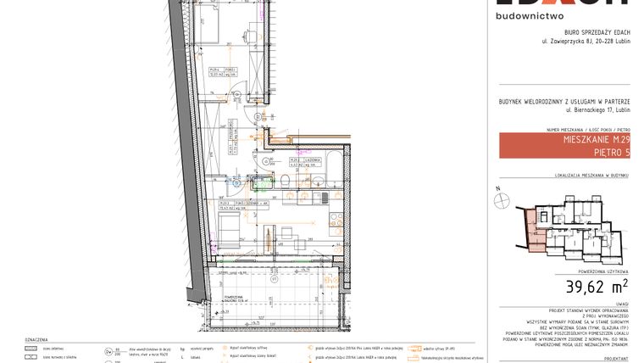The image size is (644, 363).
Task: Click the budownictwo logo text
Action: [530, 16]
